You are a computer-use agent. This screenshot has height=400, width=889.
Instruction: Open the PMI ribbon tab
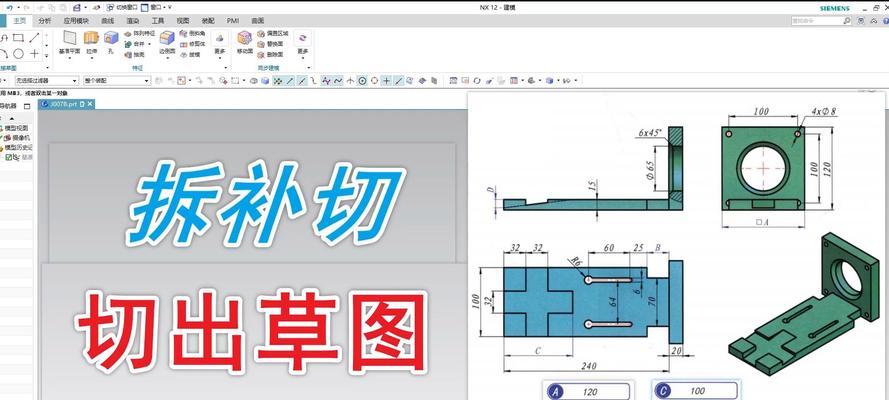point(233,20)
